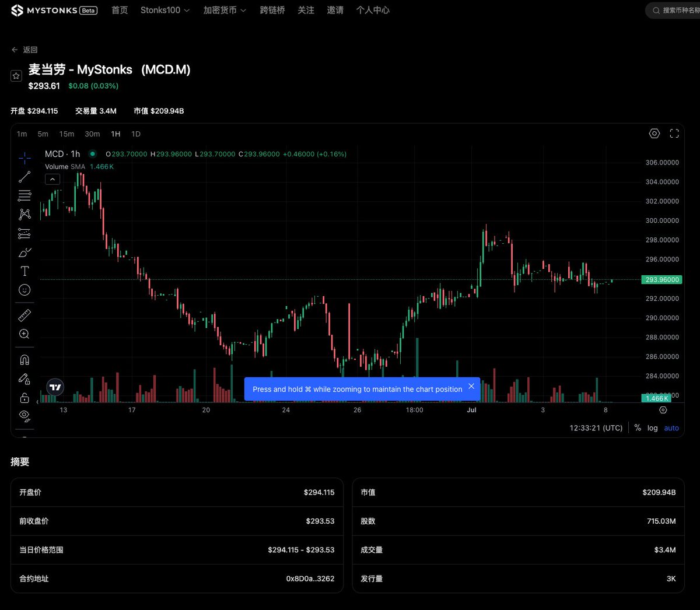Open 个人中心 personal center
Image resolution: width=700 pixels, height=610 pixels.
(373, 10)
